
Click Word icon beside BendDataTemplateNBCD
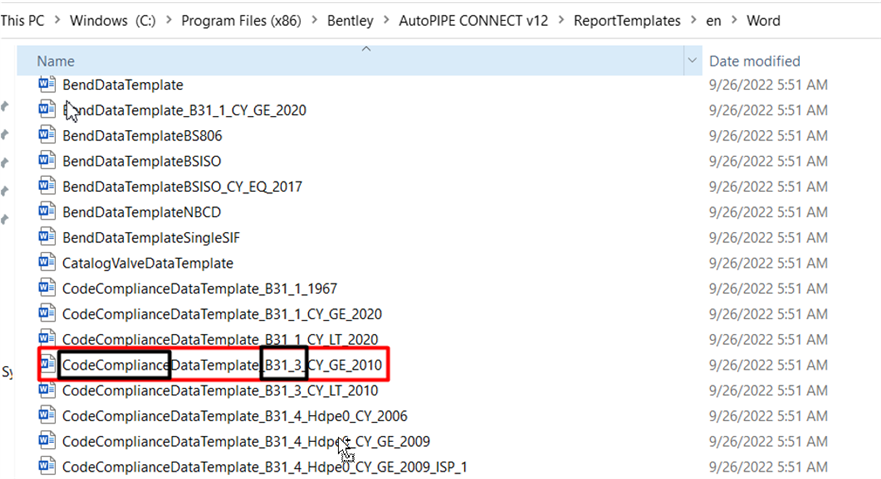[x=47, y=212]
